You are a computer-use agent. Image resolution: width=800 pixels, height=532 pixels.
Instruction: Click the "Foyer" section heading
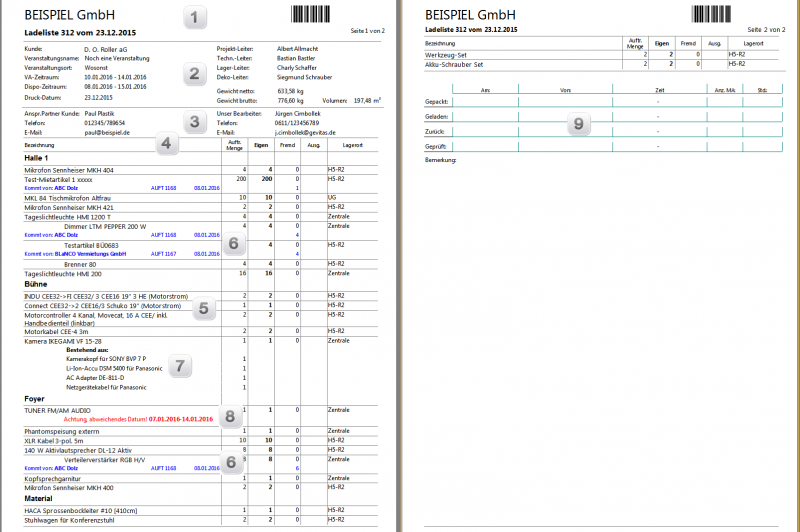pyautogui.click(x=34, y=399)
